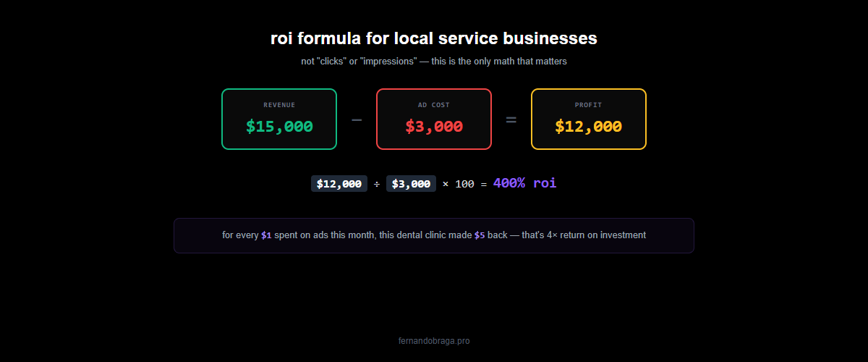Click the equals sign before the Profit card
This screenshot has height=362, width=868.
click(x=511, y=119)
